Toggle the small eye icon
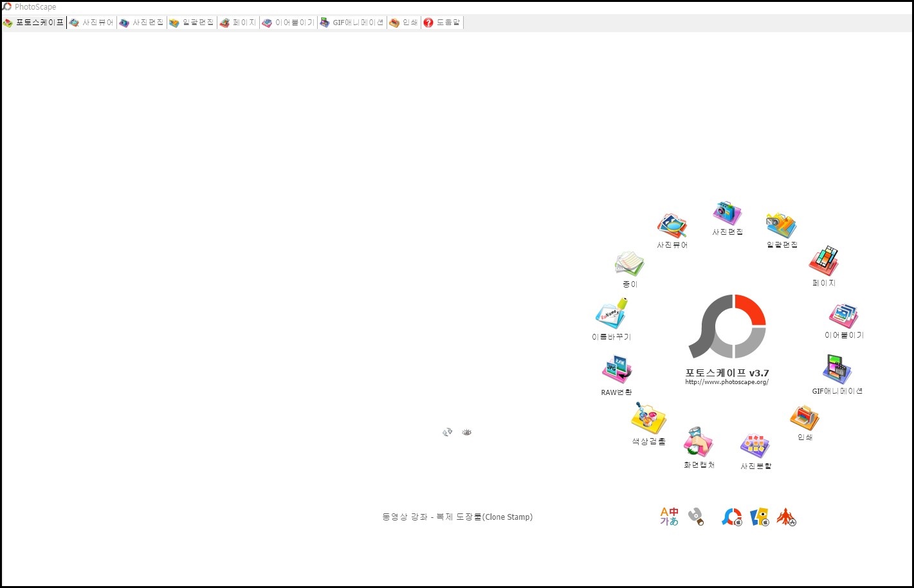 (467, 432)
